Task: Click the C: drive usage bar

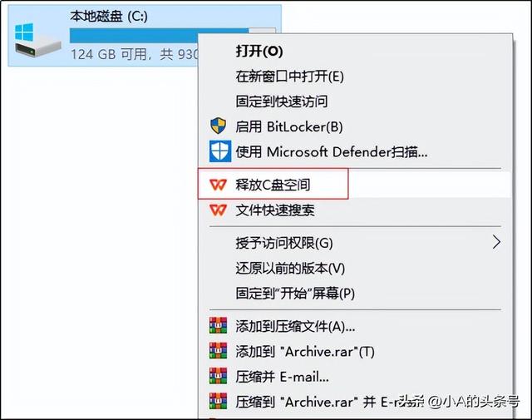Action: [x=133, y=36]
